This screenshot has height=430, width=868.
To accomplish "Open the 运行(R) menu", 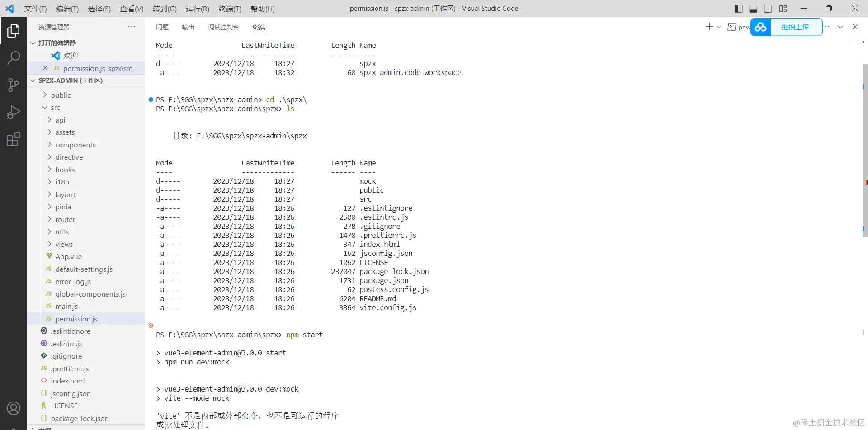I will (198, 9).
